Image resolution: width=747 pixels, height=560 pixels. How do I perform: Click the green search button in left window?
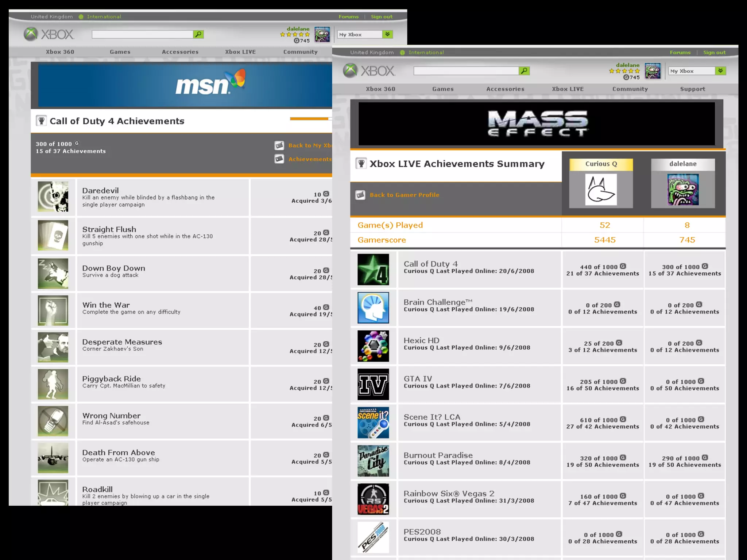tap(198, 34)
